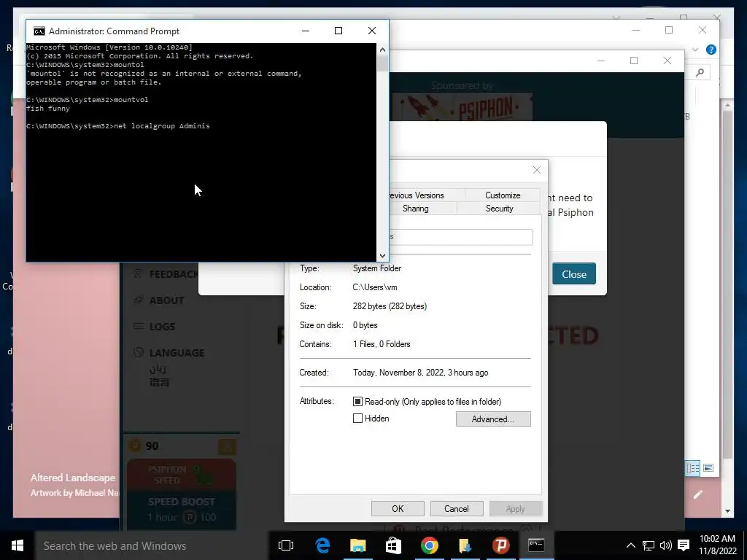747x560 pixels.
Task: Click the Contains value 1 Files, 0 Folders
Action: click(382, 344)
